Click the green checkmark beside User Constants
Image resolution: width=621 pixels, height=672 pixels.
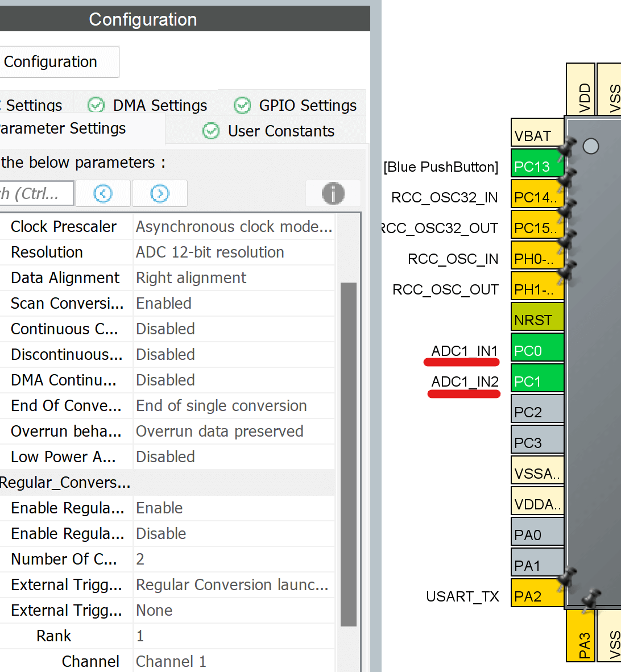coord(210,131)
